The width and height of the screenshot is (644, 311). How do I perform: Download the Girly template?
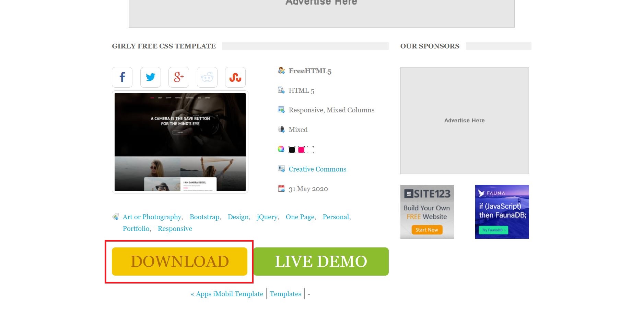click(x=179, y=262)
